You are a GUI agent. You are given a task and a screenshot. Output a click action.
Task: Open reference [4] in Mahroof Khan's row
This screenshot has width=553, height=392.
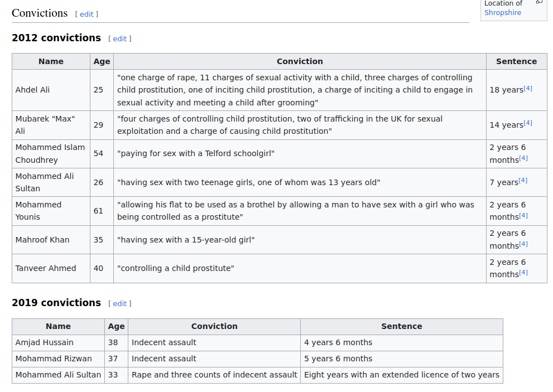pos(523,244)
